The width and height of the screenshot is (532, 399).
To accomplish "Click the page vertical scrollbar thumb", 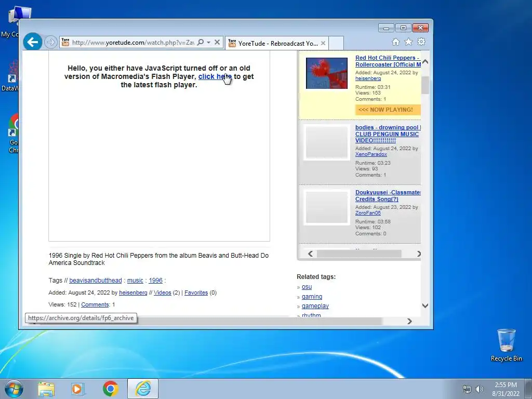I will [425, 85].
